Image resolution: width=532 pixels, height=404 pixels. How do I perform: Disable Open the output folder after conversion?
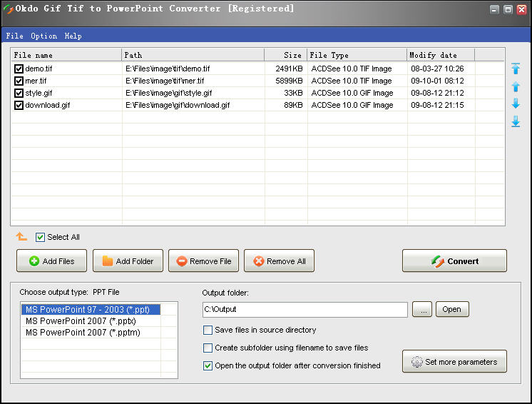[208, 365]
